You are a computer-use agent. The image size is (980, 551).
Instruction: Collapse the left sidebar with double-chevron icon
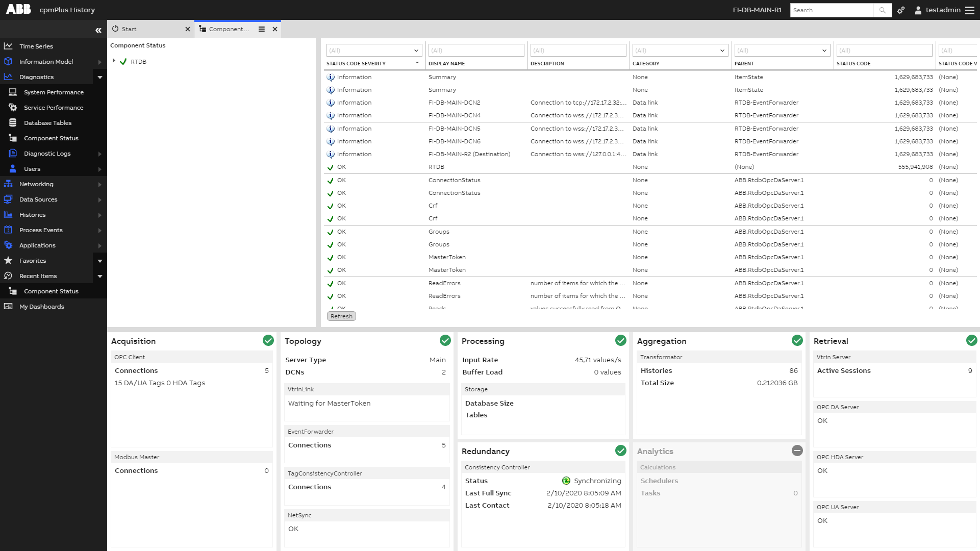coord(98,30)
